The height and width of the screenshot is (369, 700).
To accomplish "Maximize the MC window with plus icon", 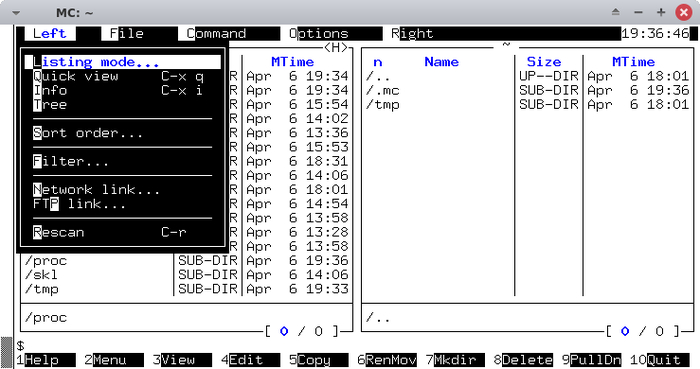I will pos(661,12).
